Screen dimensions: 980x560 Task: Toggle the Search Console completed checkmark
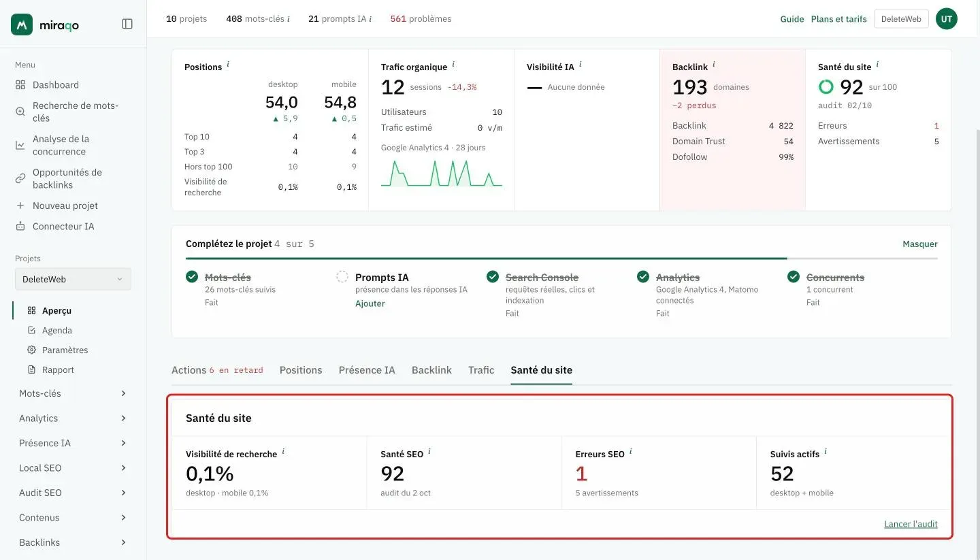click(493, 277)
